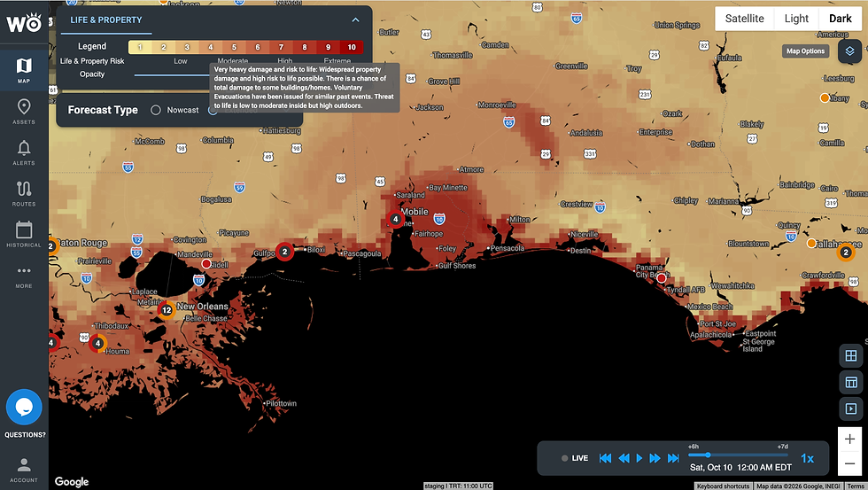This screenshot has height=490, width=868.
Task: Open the cluster of 4 at Mobile
Action: pyautogui.click(x=395, y=219)
